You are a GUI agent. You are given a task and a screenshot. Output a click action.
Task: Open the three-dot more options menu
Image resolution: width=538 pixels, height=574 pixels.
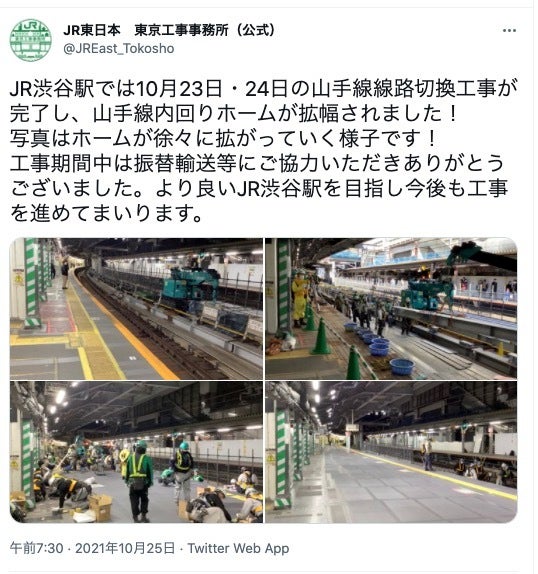pyautogui.click(x=509, y=30)
